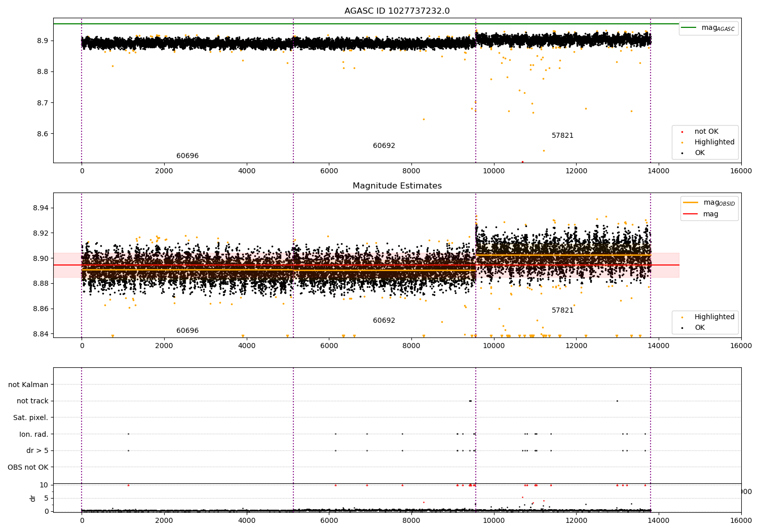The height and width of the screenshot is (532, 760).
Task: Click 'Highlighted' in the AGASC ID plot legend
Action: (714, 142)
